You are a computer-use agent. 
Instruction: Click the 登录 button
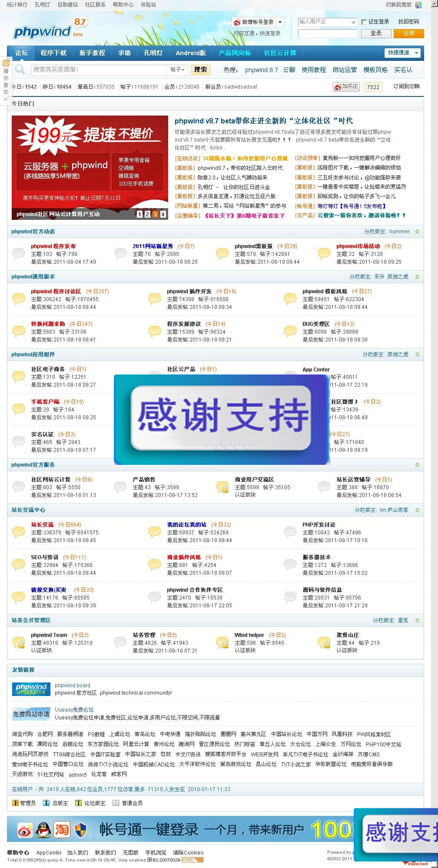(x=376, y=33)
